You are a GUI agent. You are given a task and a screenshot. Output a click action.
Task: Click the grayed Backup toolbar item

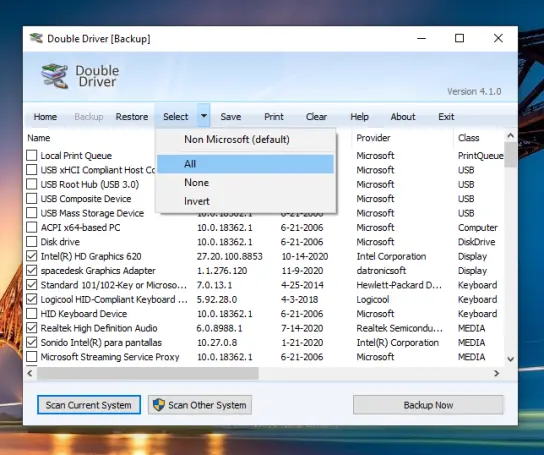pos(89,117)
